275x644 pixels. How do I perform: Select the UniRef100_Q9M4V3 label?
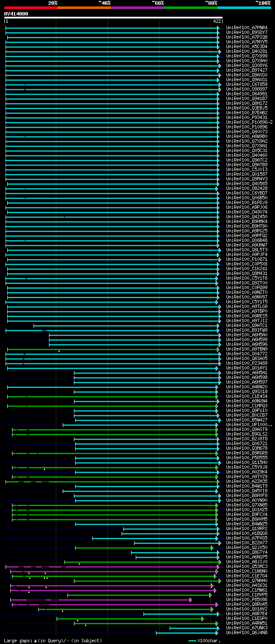[x=247, y=179]
